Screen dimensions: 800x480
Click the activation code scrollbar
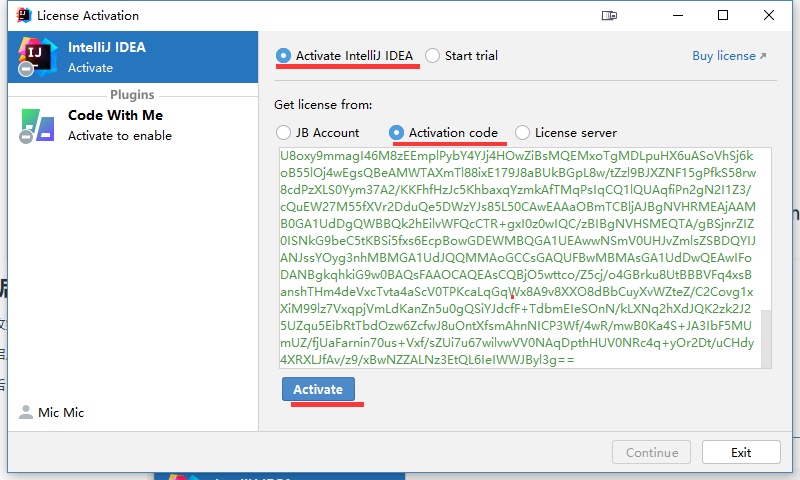tap(766, 339)
